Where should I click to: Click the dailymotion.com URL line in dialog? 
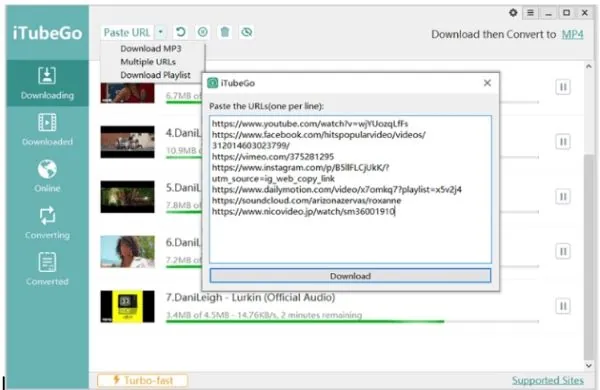click(x=337, y=189)
